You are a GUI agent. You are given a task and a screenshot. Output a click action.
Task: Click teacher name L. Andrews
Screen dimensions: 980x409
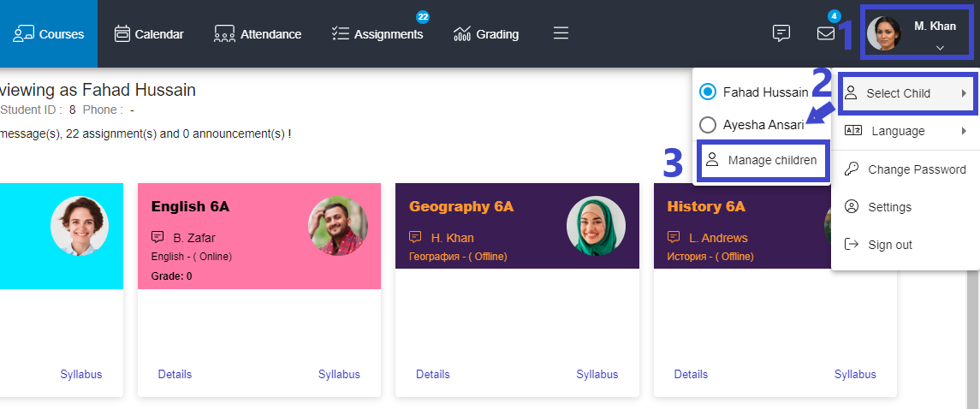718,238
